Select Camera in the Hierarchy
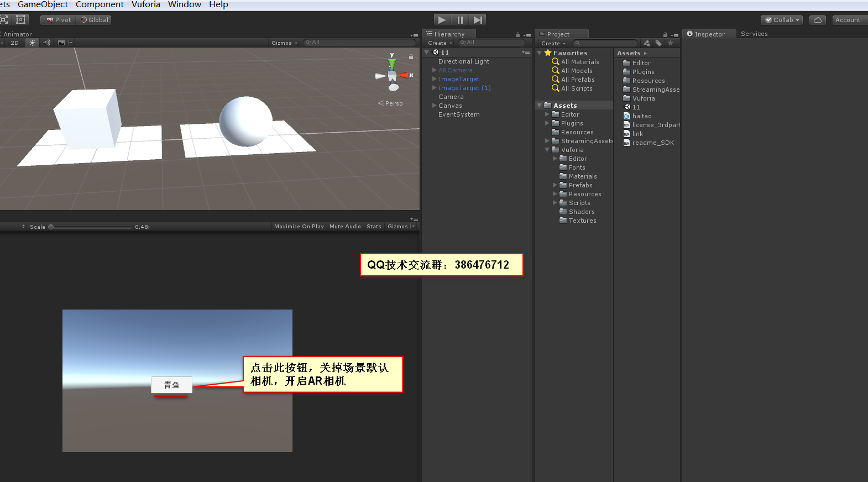 pyautogui.click(x=451, y=97)
